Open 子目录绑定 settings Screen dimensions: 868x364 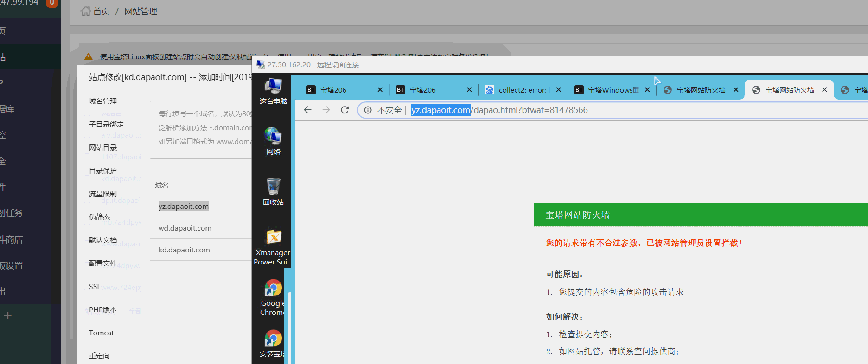pos(106,124)
